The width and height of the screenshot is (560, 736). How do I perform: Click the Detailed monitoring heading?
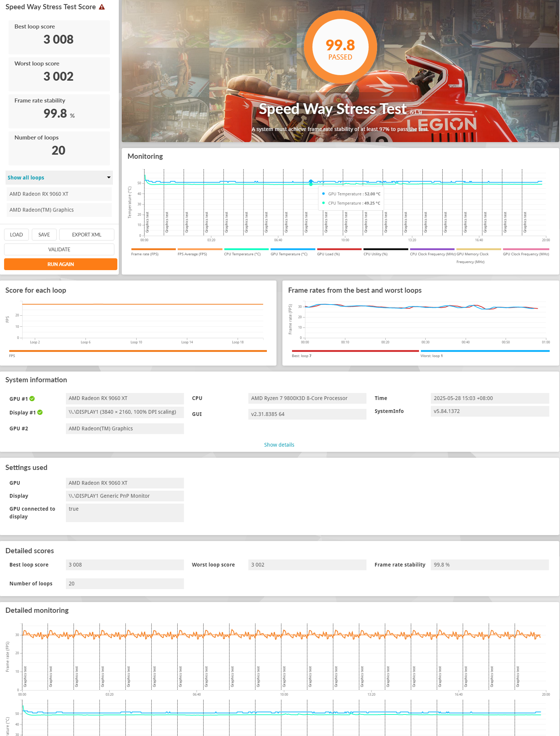(x=37, y=611)
